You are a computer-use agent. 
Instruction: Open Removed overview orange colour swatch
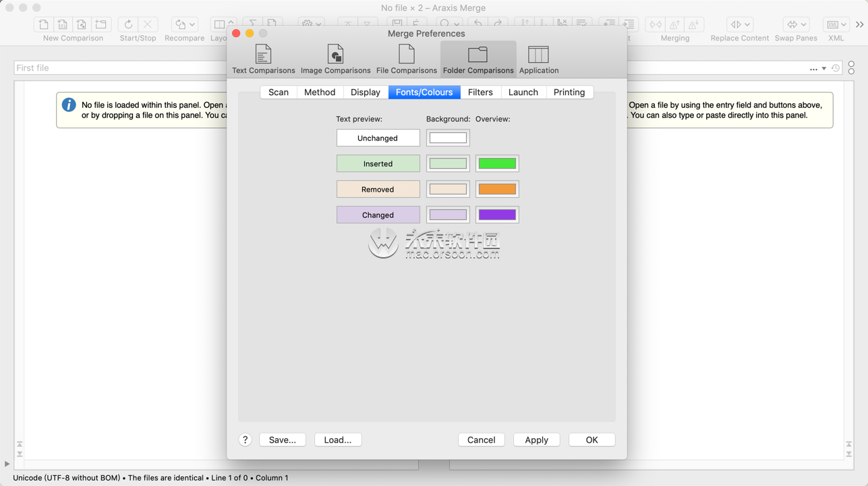coord(497,189)
